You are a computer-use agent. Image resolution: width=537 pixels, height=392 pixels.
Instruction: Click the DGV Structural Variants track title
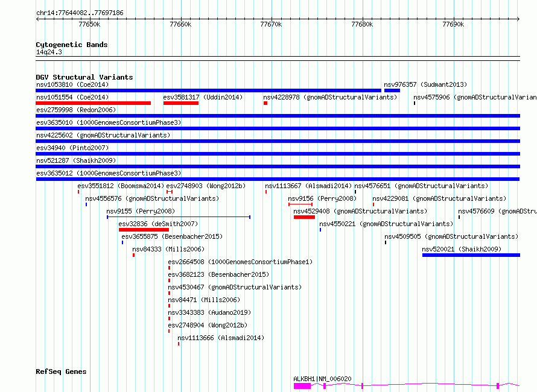pyautogui.click(x=84, y=77)
